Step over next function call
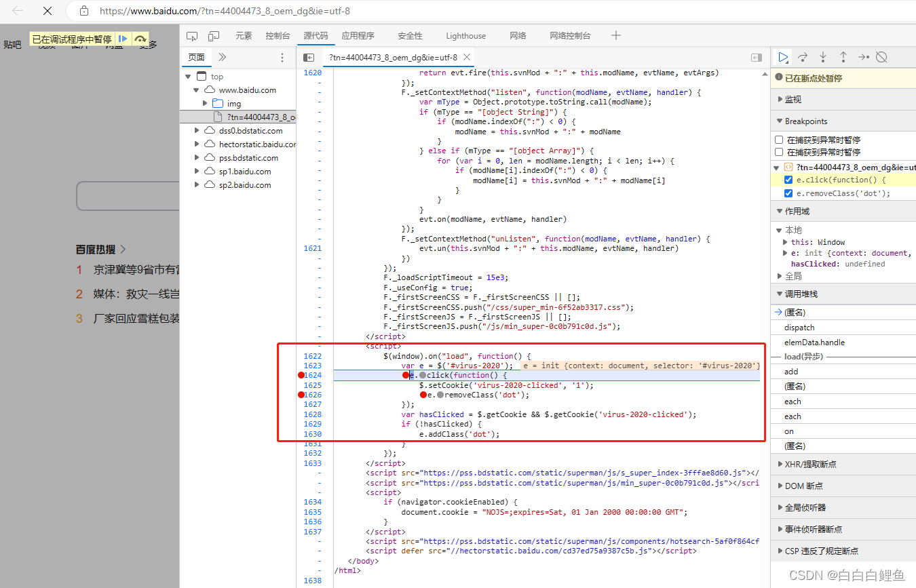This screenshot has width=916, height=588. point(803,57)
